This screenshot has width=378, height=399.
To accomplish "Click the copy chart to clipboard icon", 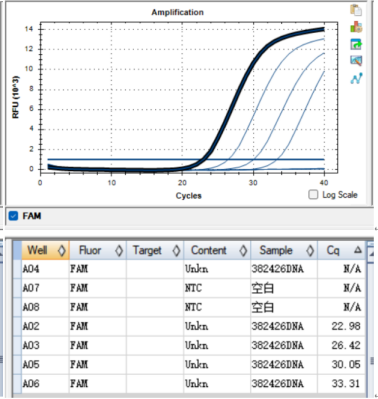I will [x=356, y=10].
